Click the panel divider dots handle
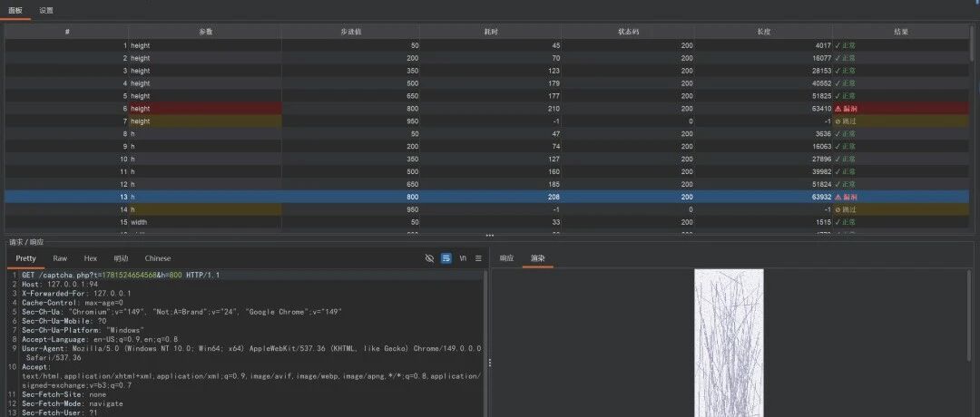 [x=490, y=236]
